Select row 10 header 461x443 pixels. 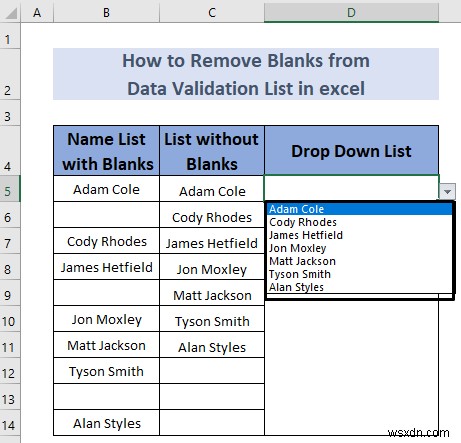(x=10, y=319)
